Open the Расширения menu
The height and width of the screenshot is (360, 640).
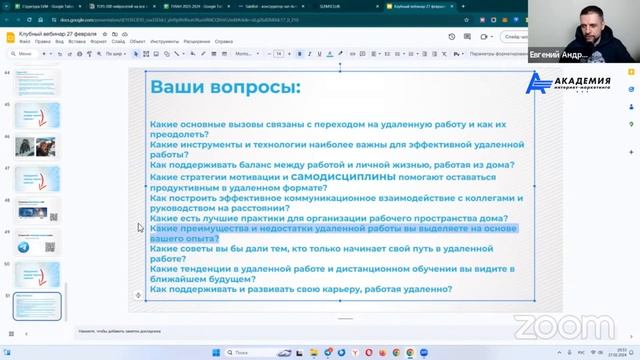pos(197,42)
